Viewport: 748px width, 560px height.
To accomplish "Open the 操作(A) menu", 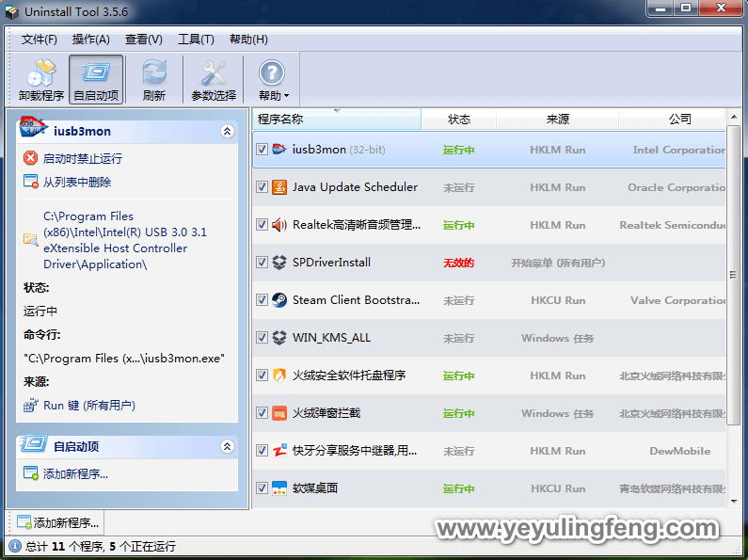I will tap(90, 40).
